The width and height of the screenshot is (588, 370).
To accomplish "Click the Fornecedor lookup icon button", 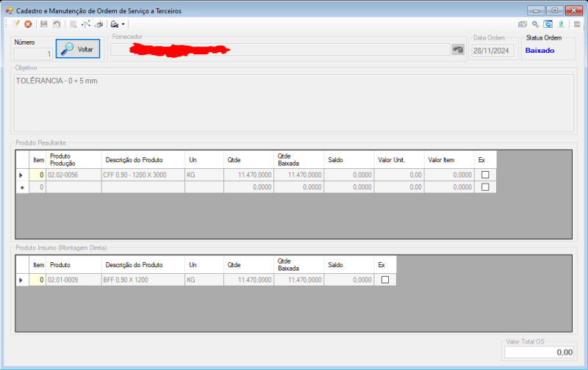I will click(458, 49).
